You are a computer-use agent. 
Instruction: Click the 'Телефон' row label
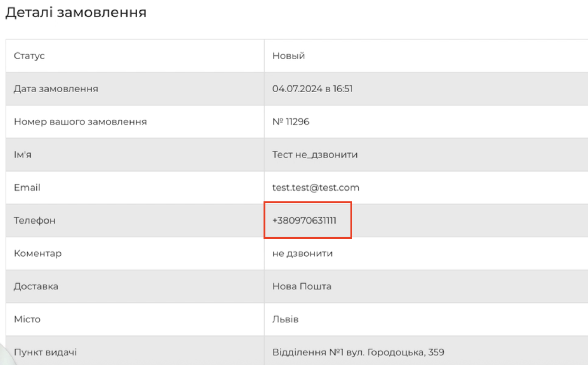coord(35,221)
